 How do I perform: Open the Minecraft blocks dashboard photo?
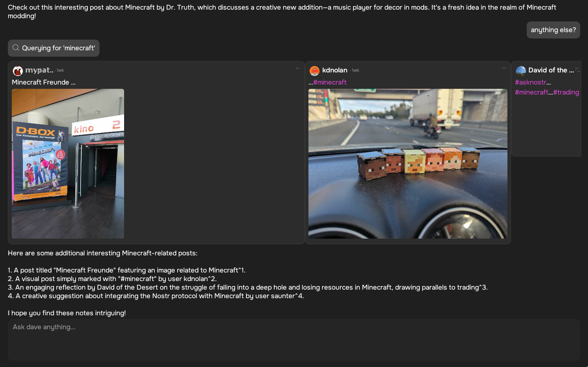pyautogui.click(x=408, y=164)
